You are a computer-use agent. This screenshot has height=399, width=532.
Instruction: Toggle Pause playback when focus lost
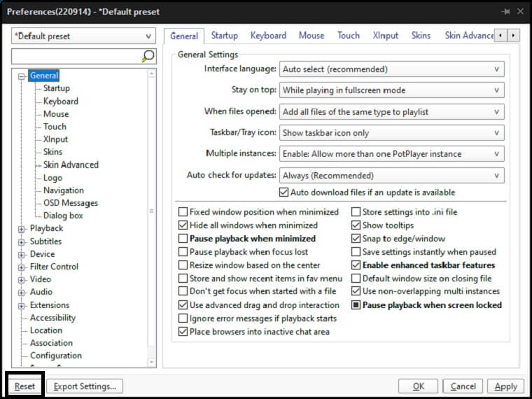(x=183, y=252)
